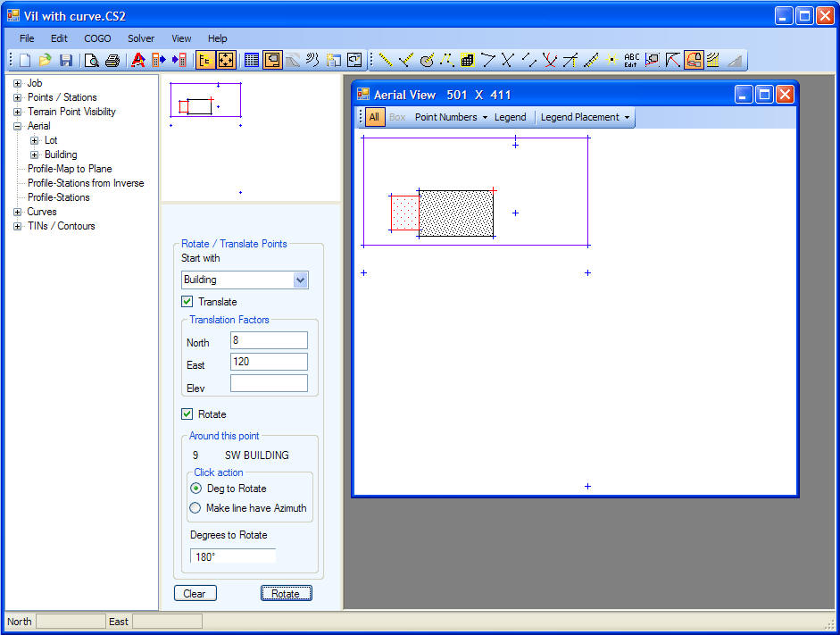Click the Degrees to Rotate field
This screenshot has height=635, width=840.
click(233, 556)
